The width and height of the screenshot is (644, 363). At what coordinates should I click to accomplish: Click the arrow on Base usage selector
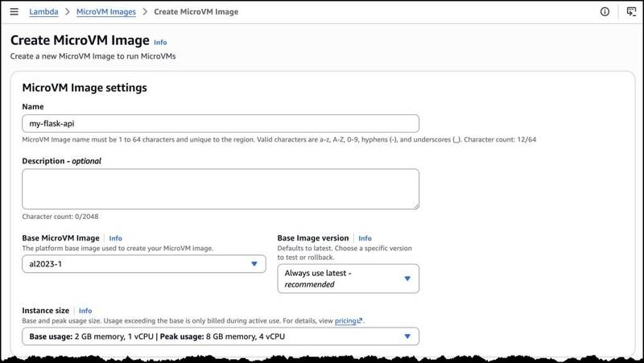(407, 336)
